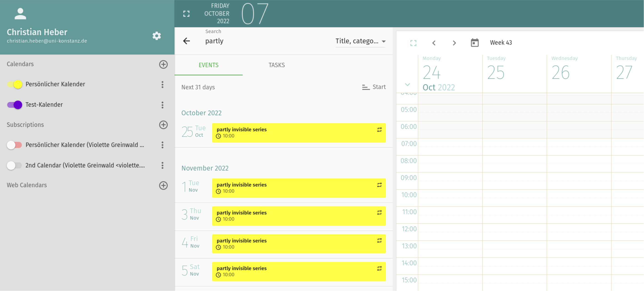This screenshot has width=644, height=291.
Task: Switch to the TASKS tab
Action: 277,65
